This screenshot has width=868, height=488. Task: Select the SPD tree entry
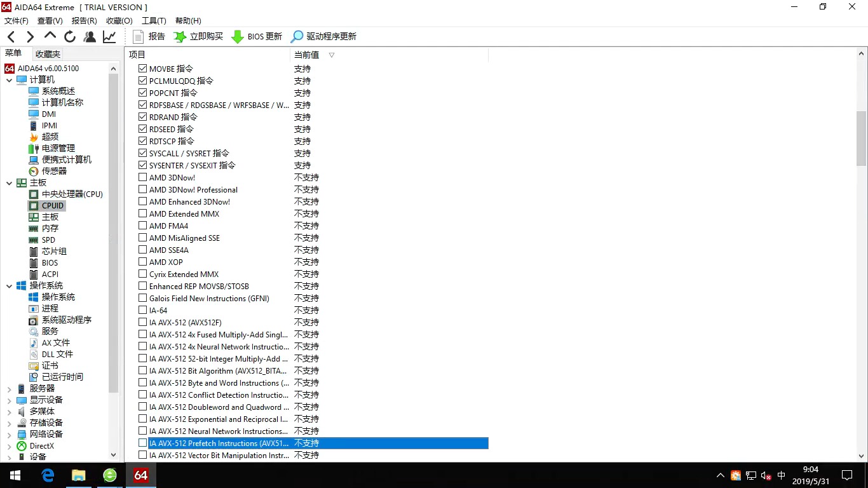pyautogui.click(x=42, y=240)
